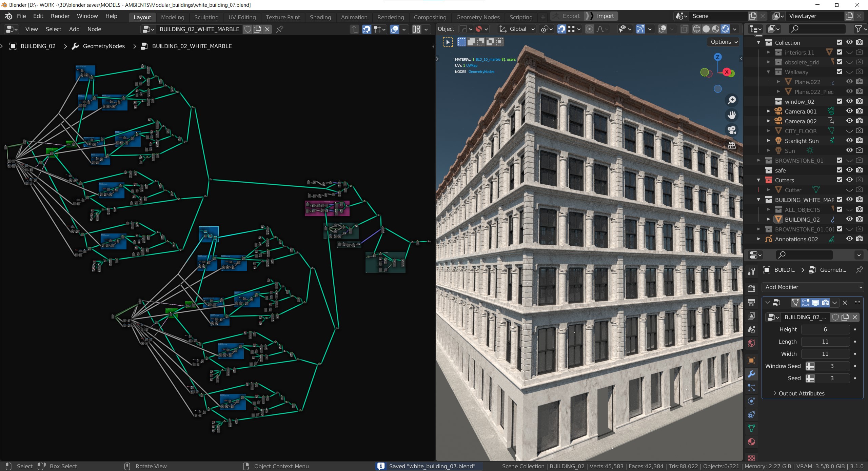Click the Tool properties tab icon
The width and height of the screenshot is (868, 471).
[x=751, y=271]
